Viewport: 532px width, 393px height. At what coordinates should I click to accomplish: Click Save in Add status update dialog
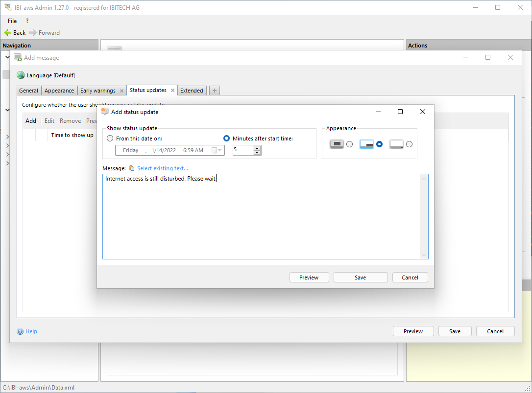click(360, 277)
